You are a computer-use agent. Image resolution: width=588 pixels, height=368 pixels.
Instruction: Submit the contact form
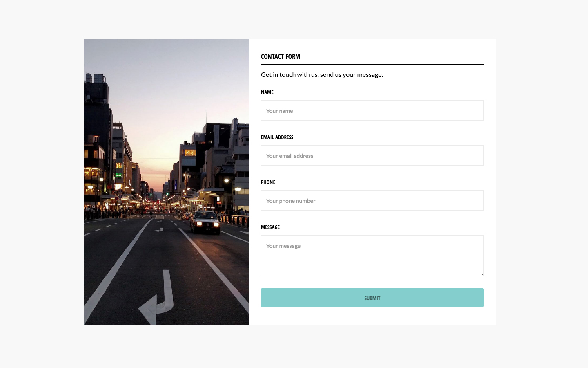tap(372, 298)
